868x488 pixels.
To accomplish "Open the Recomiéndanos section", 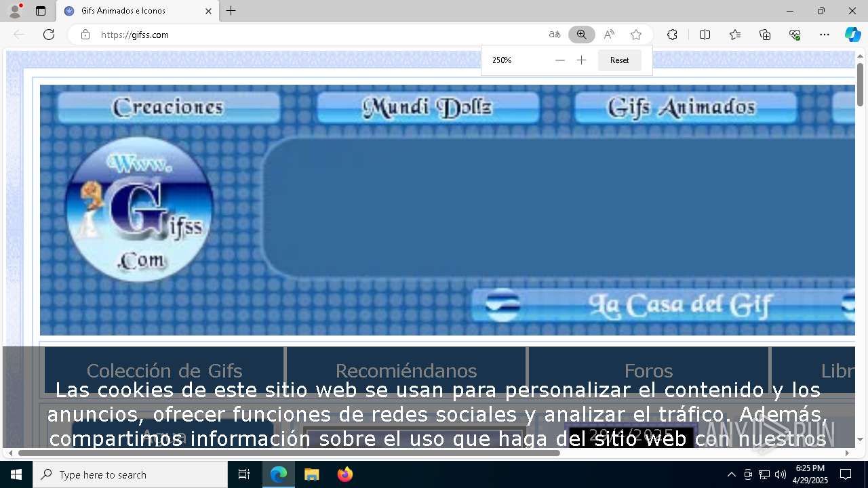I will (x=406, y=370).
